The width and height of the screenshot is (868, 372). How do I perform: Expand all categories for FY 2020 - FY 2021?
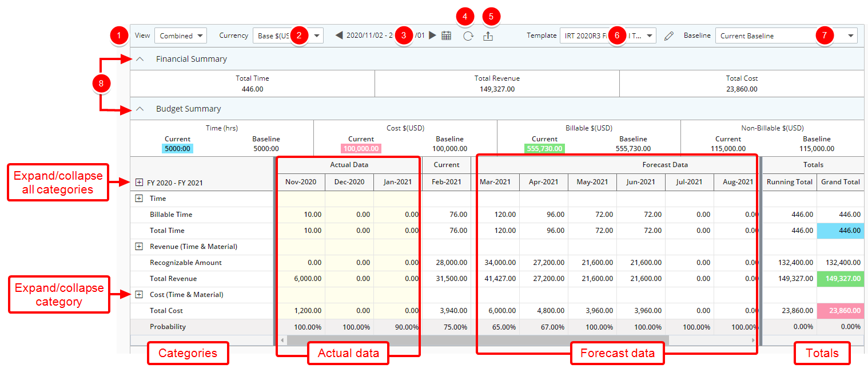pyautogui.click(x=139, y=183)
